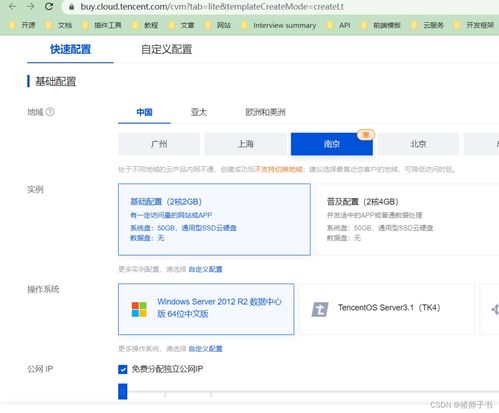
Task: Switch to 亚太 region tab
Action: [199, 112]
